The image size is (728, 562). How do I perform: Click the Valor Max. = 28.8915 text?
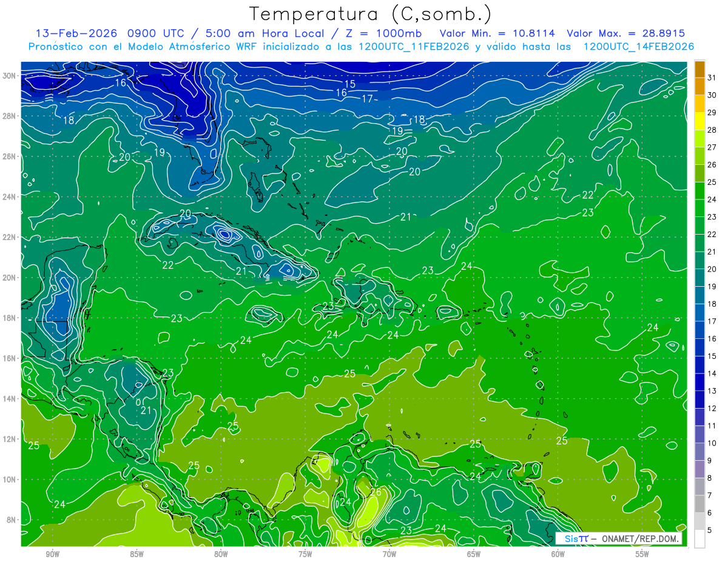click(626, 33)
